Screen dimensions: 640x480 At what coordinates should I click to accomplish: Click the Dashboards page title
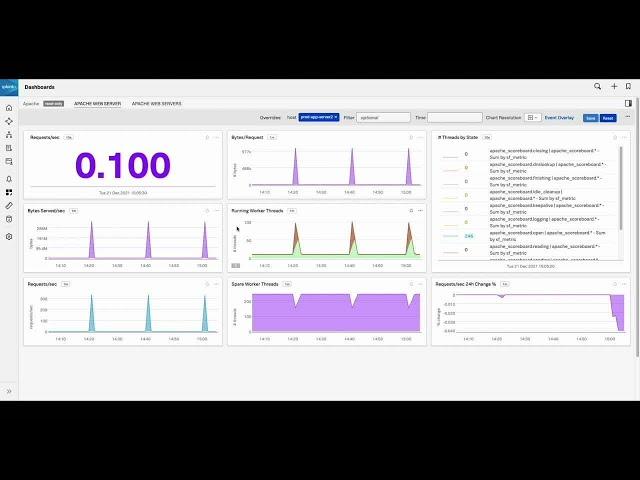tap(40, 87)
